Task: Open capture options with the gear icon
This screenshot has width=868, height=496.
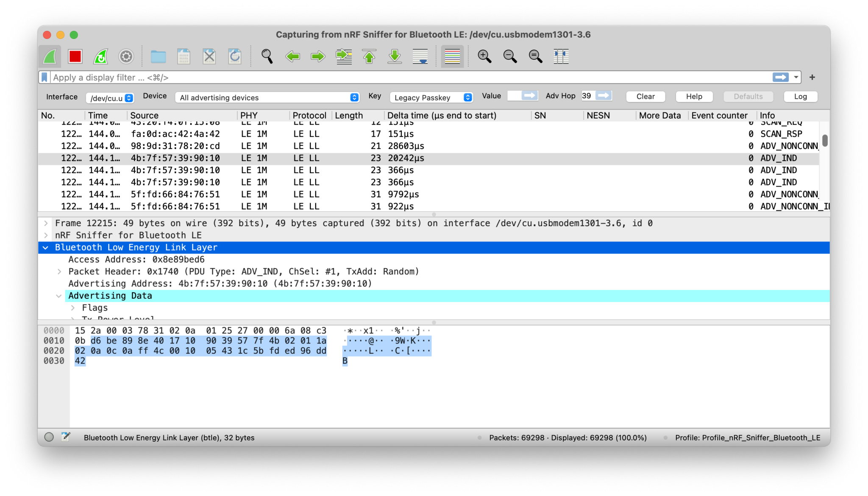Action: click(x=126, y=56)
